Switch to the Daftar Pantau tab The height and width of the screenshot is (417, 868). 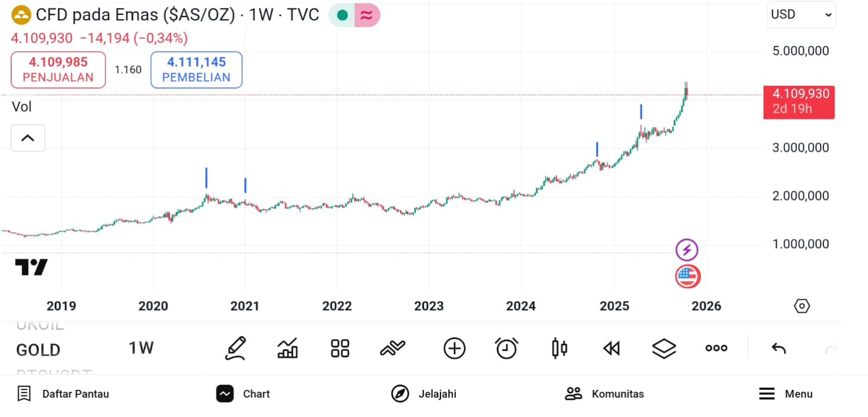tap(63, 394)
